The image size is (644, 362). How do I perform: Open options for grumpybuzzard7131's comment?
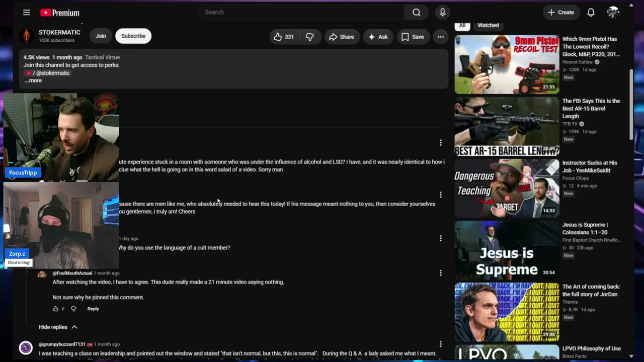[441, 344]
